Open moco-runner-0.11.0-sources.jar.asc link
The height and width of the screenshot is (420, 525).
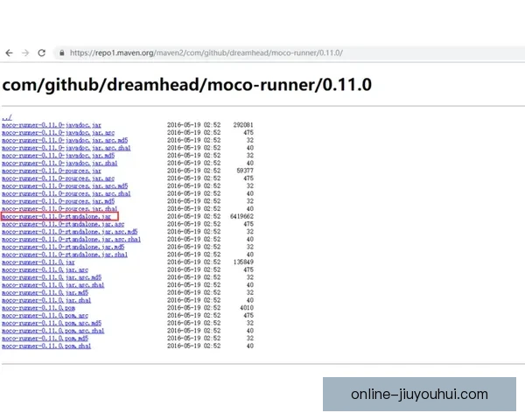point(58,178)
